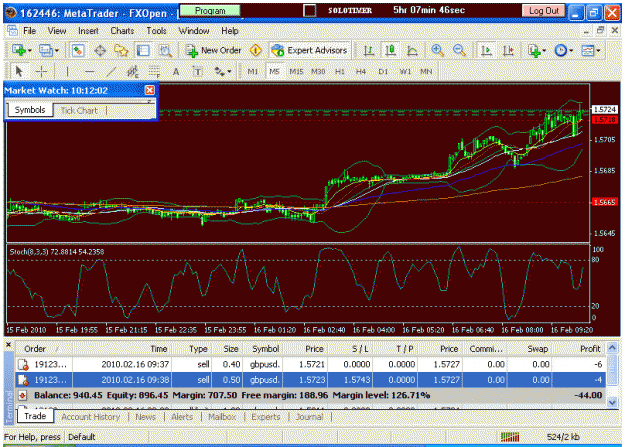Open Alerts terminal tab

click(x=182, y=417)
